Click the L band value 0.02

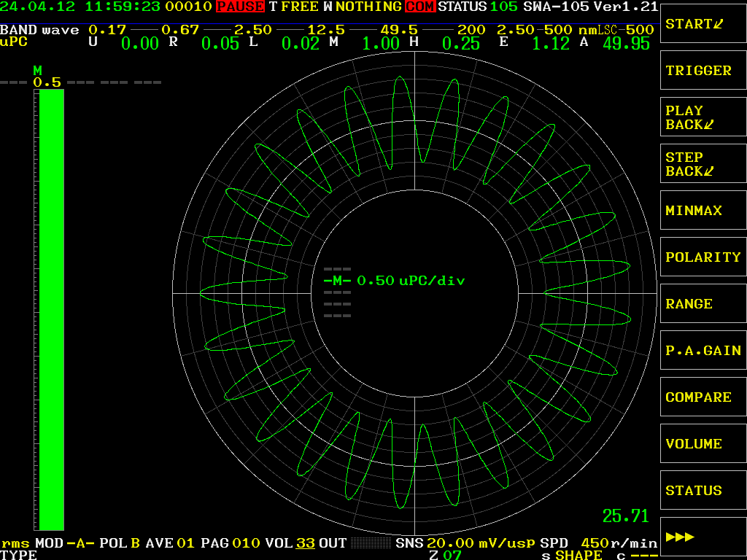(300, 44)
